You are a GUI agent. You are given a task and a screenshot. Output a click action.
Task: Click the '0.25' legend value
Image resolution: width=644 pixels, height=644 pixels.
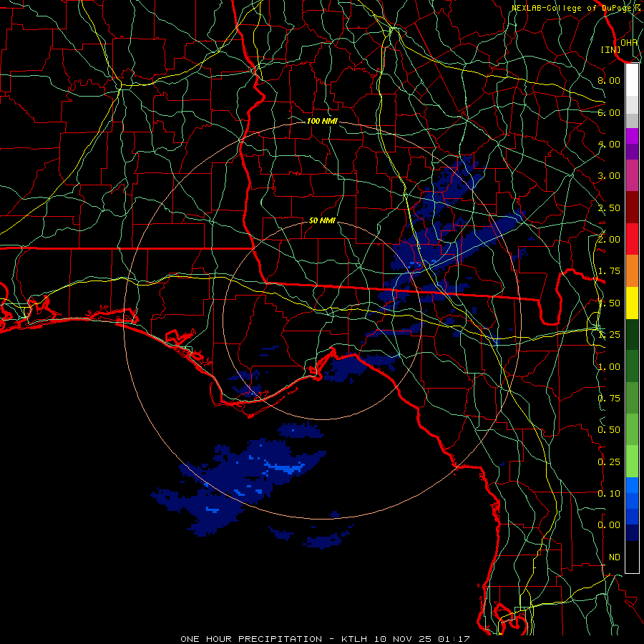click(609, 462)
